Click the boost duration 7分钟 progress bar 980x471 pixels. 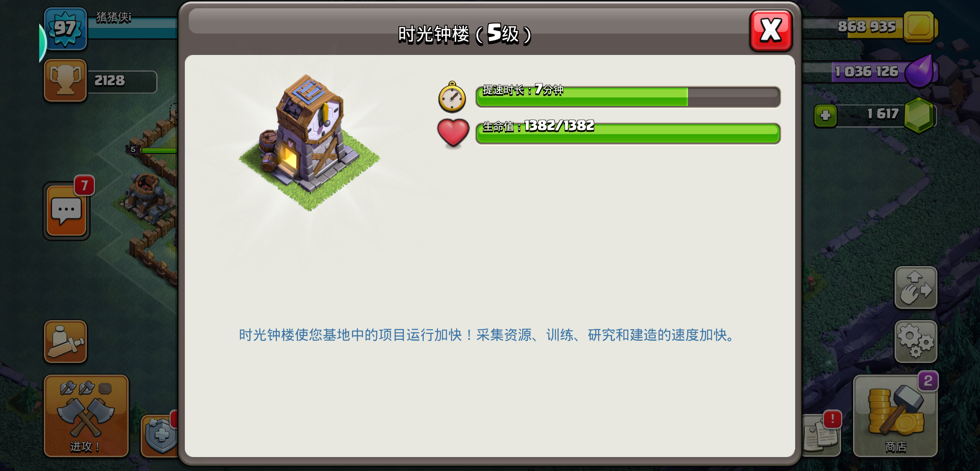(x=628, y=97)
